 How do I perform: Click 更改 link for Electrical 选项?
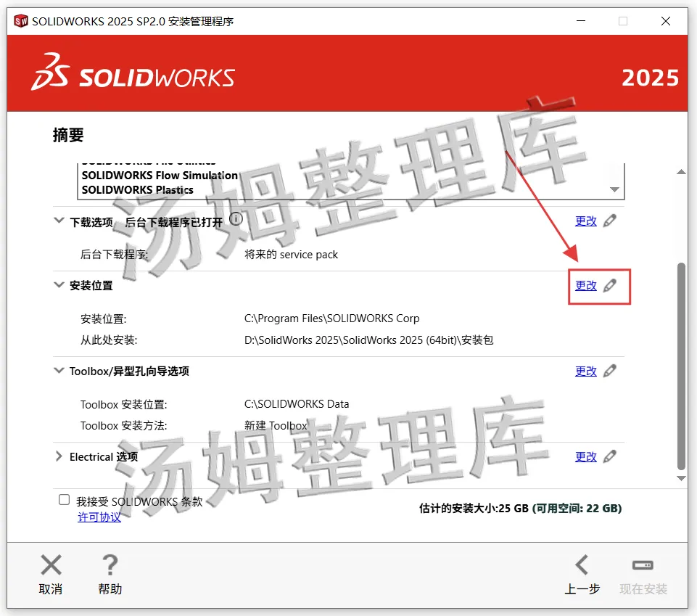(586, 457)
